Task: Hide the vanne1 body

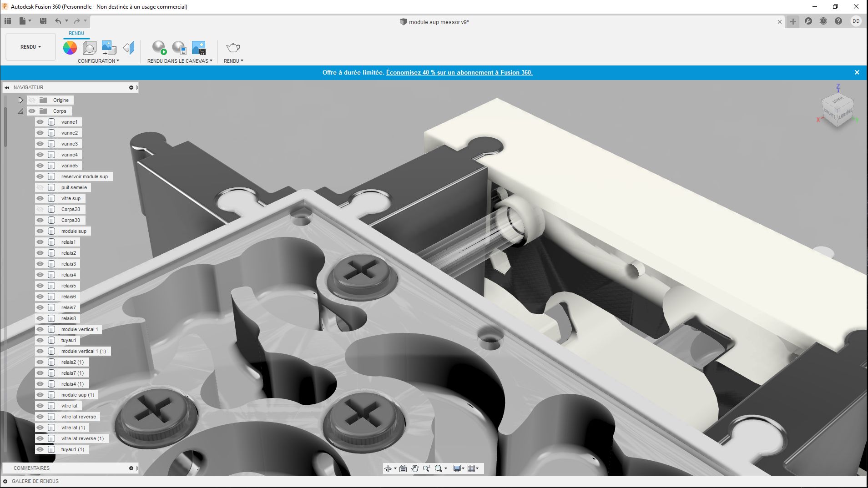Action: tap(40, 122)
